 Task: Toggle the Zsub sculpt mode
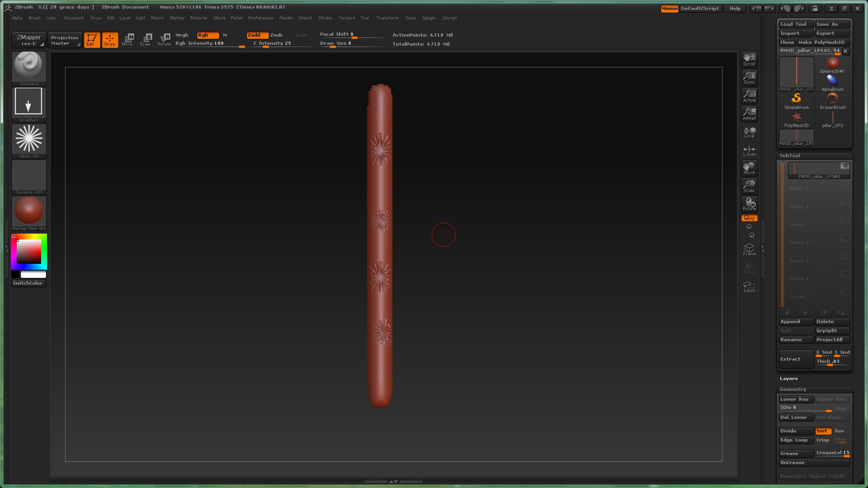[276, 35]
